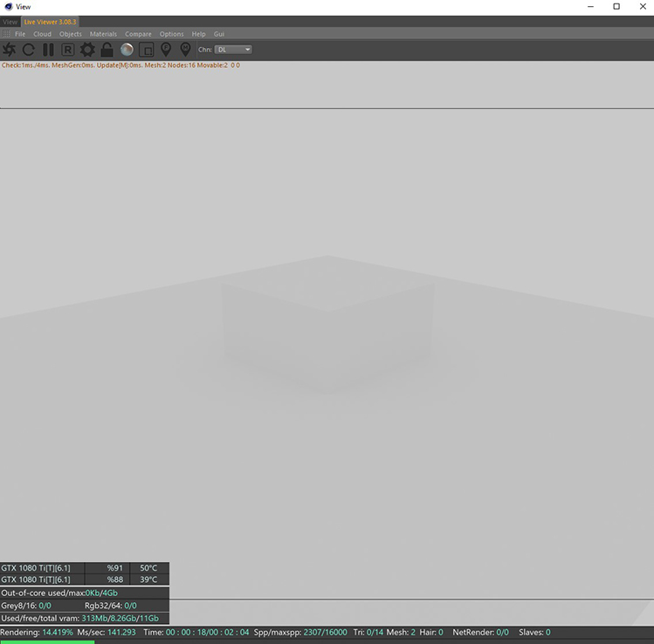Open the Objects menu
The width and height of the screenshot is (654, 644).
click(x=71, y=34)
